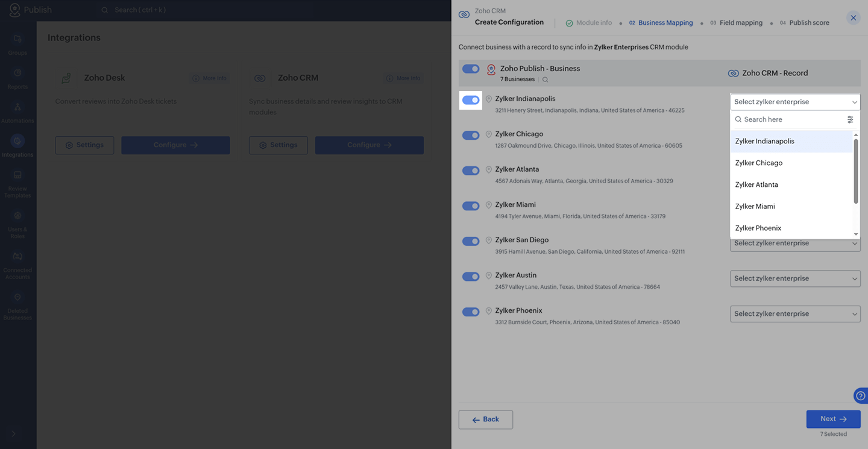Go Back to the previous step
The height and width of the screenshot is (449, 868).
point(485,419)
